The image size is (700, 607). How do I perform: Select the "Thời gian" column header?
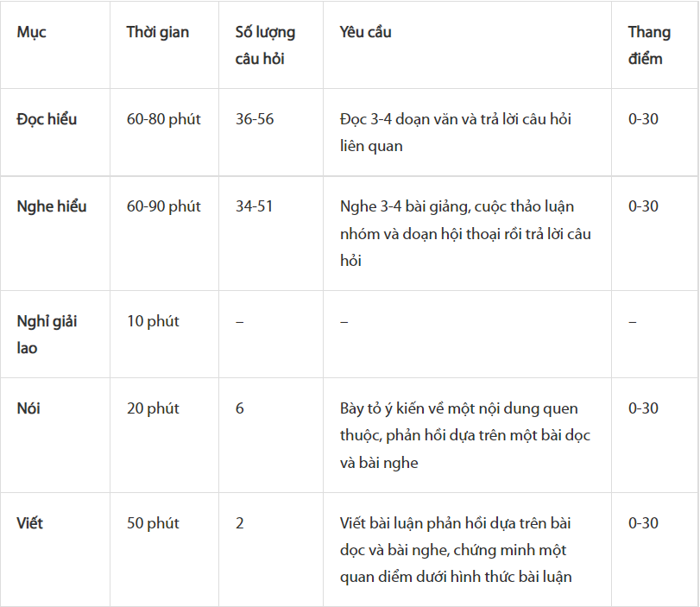coord(157,33)
